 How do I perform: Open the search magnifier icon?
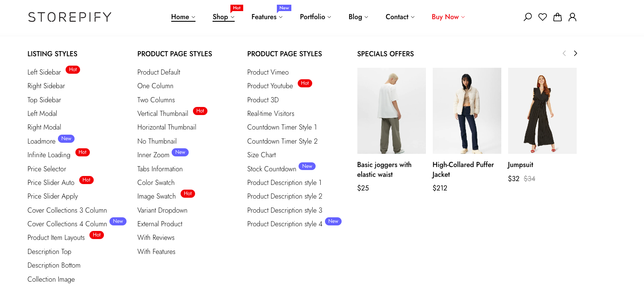pyautogui.click(x=527, y=17)
